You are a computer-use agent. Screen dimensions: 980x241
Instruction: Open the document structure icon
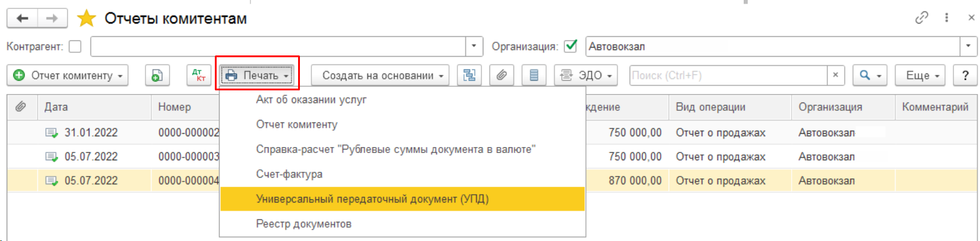click(469, 75)
